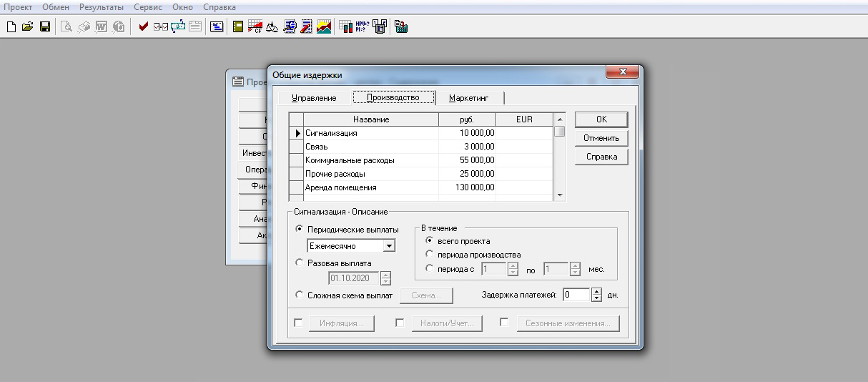Tick the checkbox next to Налоги/Учет
The image size is (868, 382).
400,323
